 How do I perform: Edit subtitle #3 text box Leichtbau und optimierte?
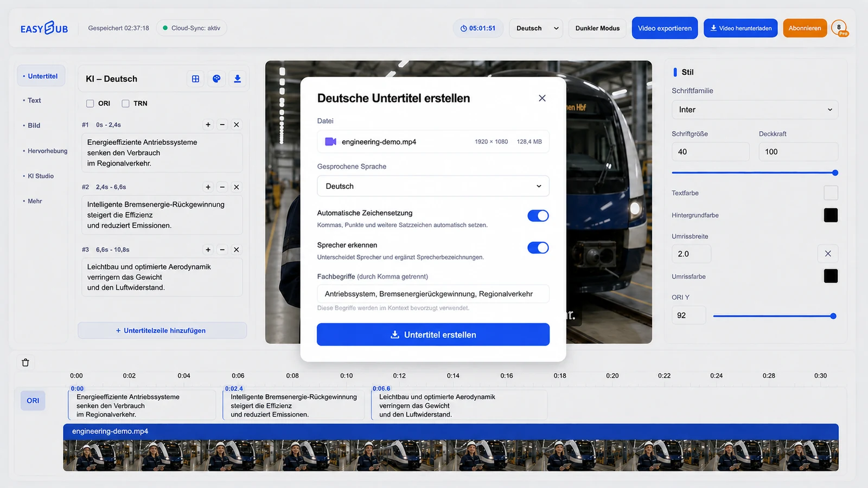point(162,277)
